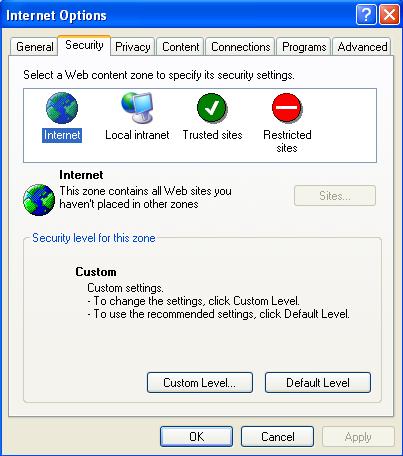Click the globe icon beside the Internet description

39,200
